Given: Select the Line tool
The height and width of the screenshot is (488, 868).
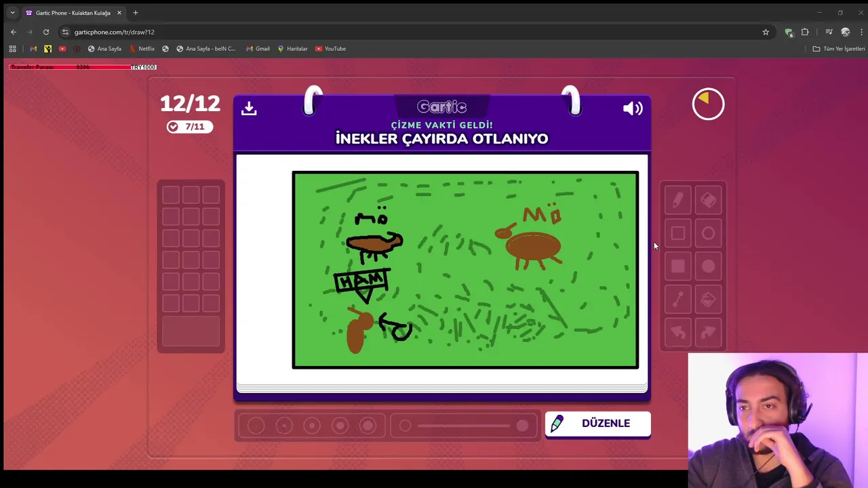Looking at the screenshot, I should pos(677,300).
